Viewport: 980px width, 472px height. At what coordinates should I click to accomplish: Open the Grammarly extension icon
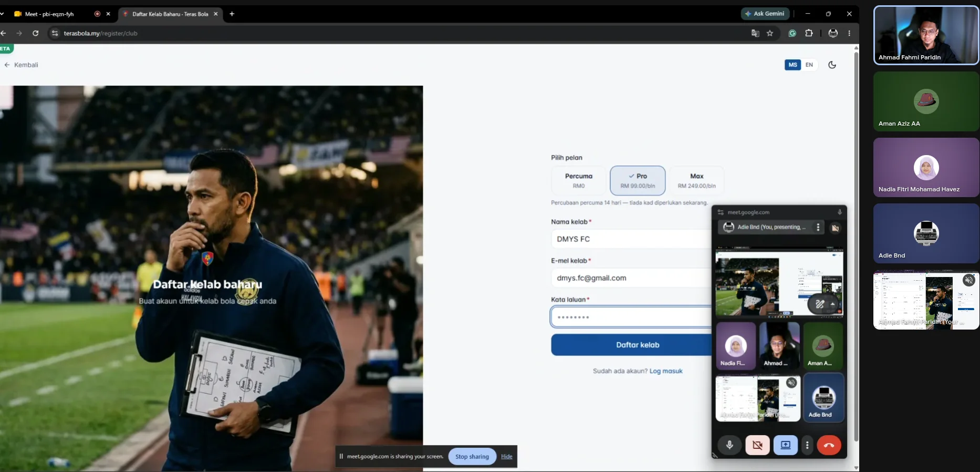tap(793, 33)
